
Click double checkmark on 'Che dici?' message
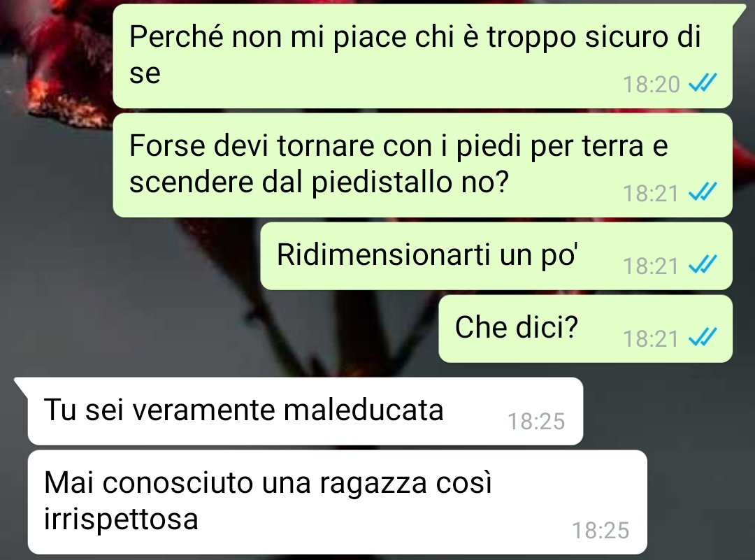point(703,338)
